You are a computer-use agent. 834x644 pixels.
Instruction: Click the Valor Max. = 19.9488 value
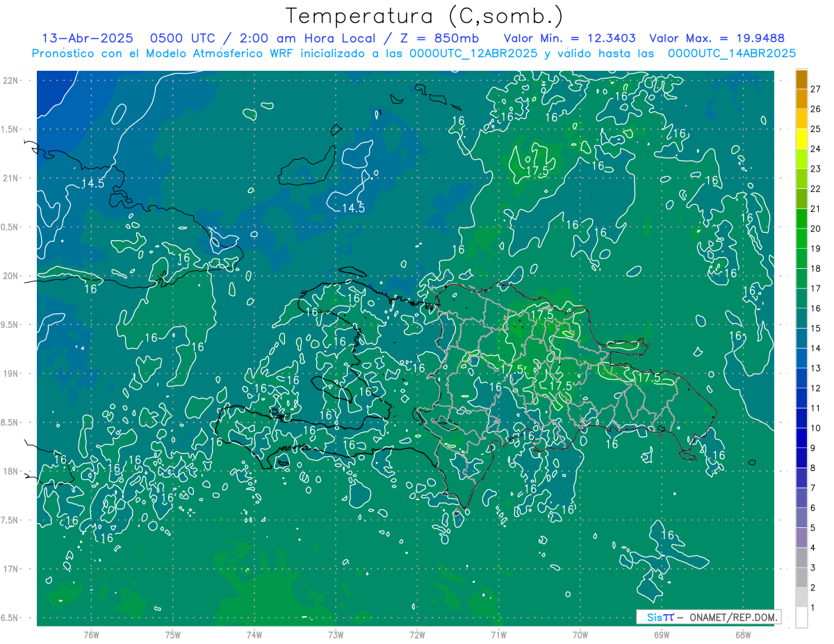tap(717, 38)
